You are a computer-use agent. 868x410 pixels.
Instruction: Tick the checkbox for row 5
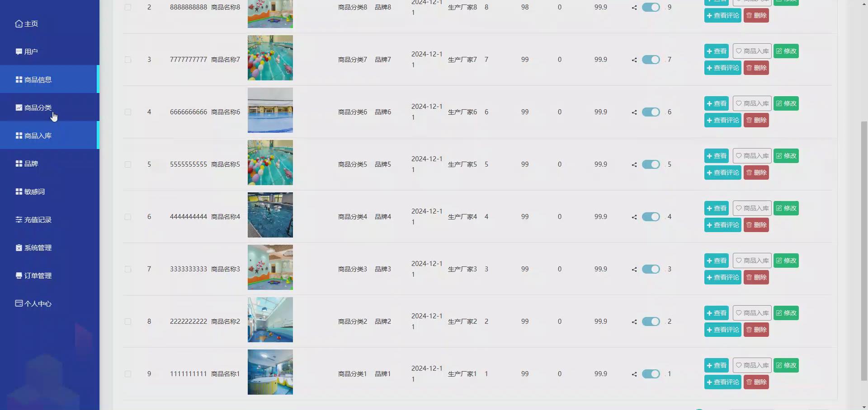pos(128,164)
